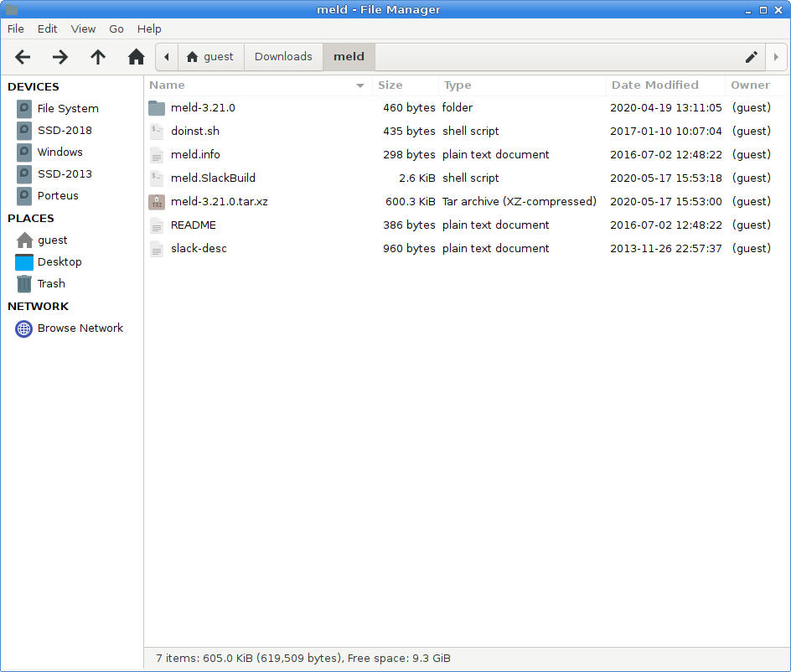Navigate to guest in the path bar

[x=211, y=56]
